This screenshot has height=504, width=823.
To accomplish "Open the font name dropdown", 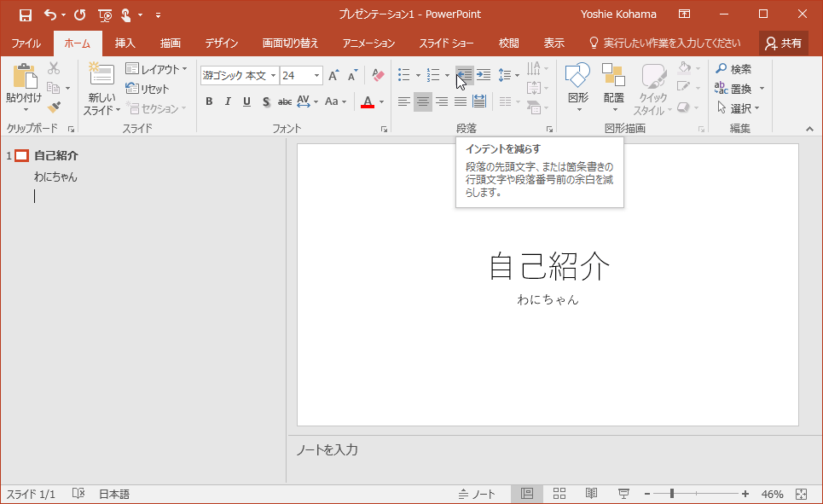I will 273,76.
